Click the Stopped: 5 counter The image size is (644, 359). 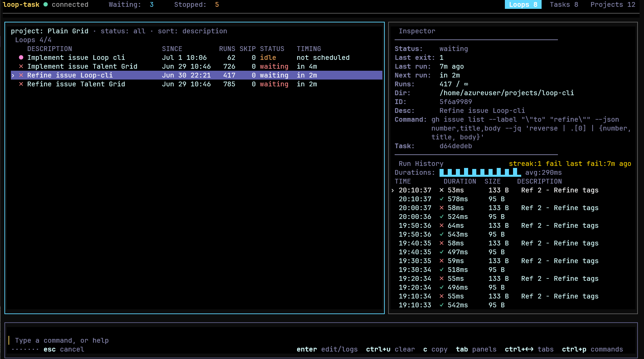(x=196, y=4)
